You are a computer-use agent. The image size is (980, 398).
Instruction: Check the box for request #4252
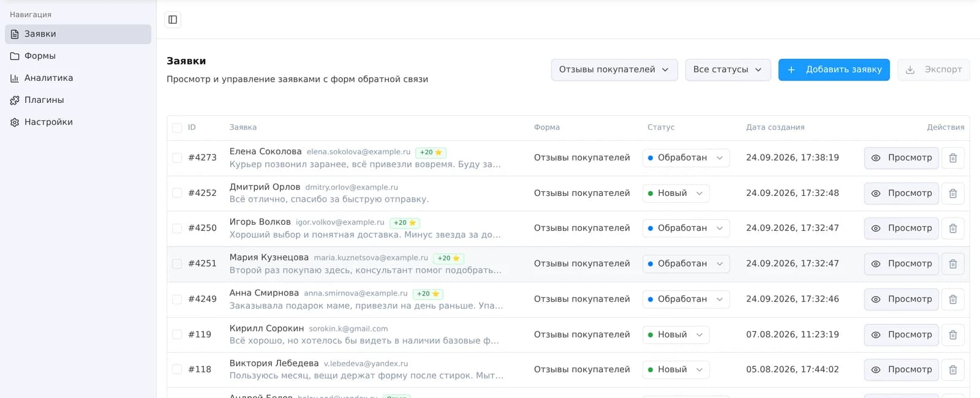point(177,193)
